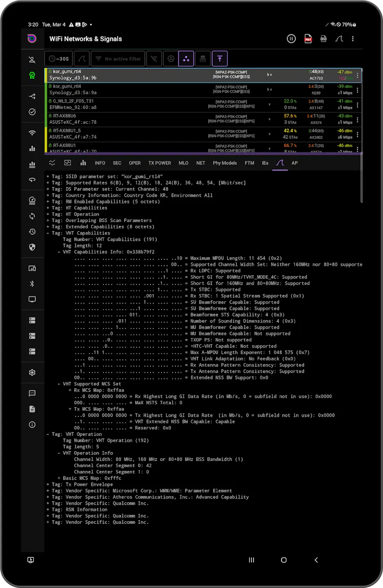Screen dimensions: 383x588
Task: Open the overflow menu in the app bar
Action: [x=353, y=39]
